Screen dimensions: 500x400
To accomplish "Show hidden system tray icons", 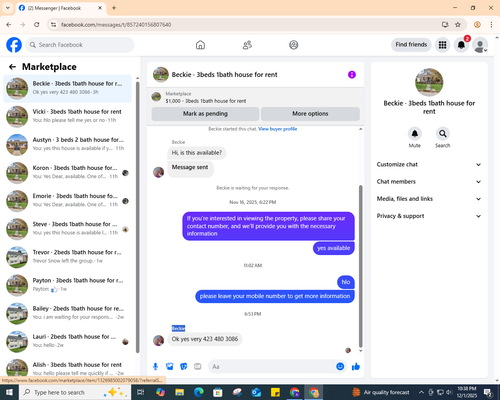I will pyautogui.click(x=421, y=392).
